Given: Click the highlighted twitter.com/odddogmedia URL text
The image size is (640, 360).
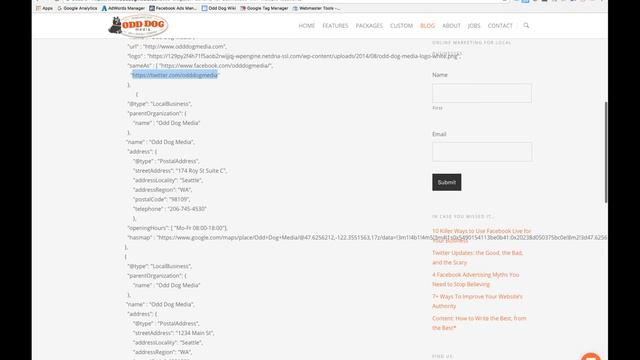Looking at the screenshot, I should pos(175,75).
